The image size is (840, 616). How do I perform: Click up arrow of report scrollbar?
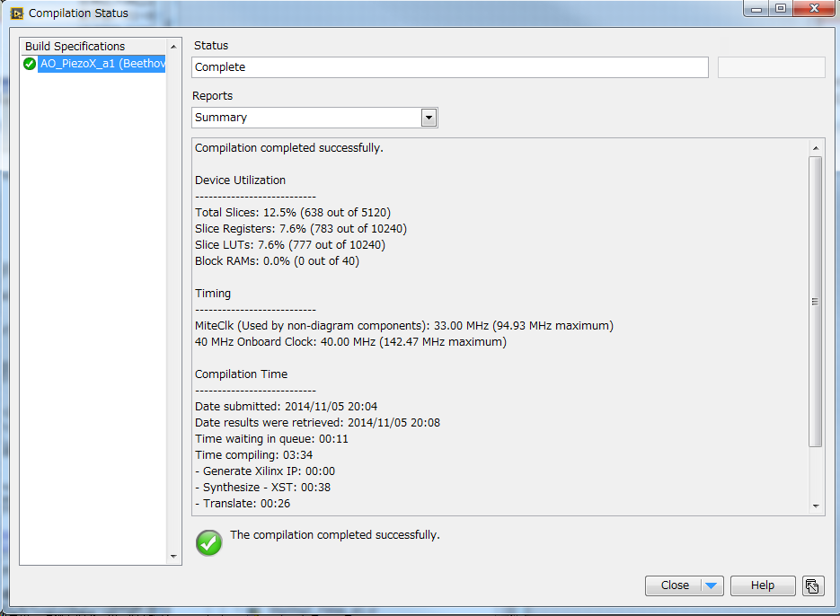816,148
